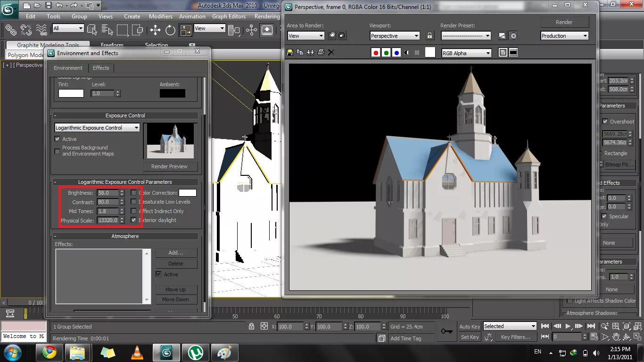Open the Production render mode dropdown
The height and width of the screenshot is (362, 644).
(x=565, y=36)
